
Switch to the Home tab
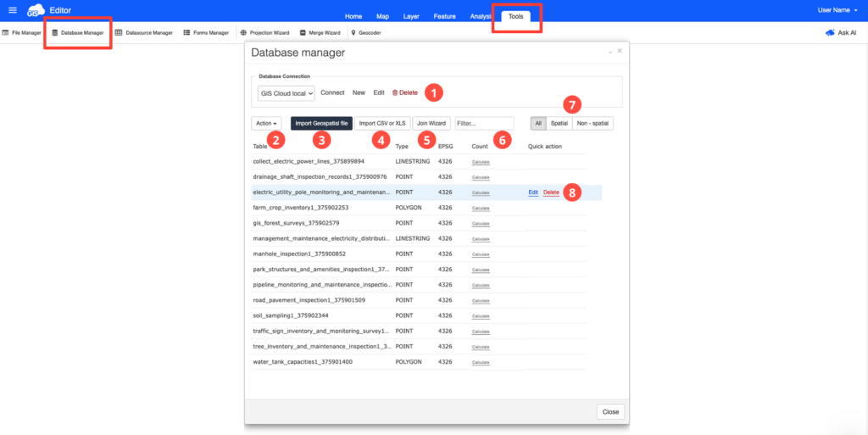coord(353,16)
